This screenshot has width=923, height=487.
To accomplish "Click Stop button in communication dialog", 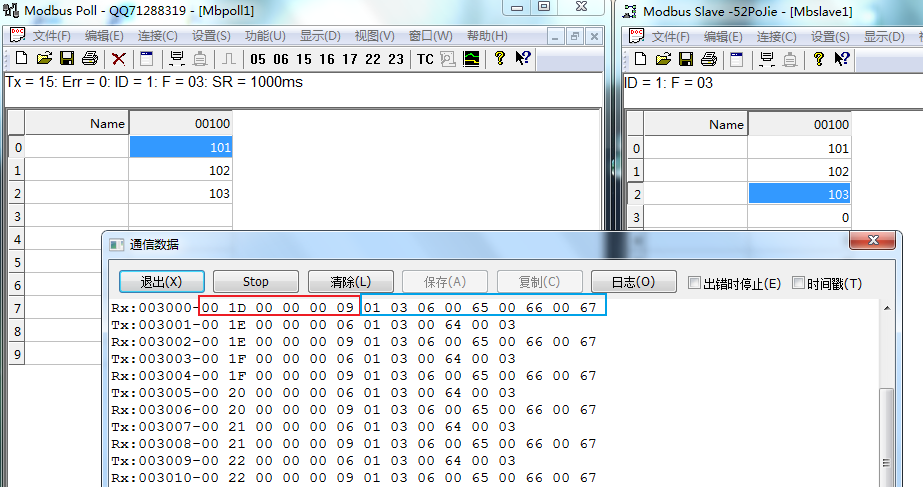I will [x=255, y=281].
